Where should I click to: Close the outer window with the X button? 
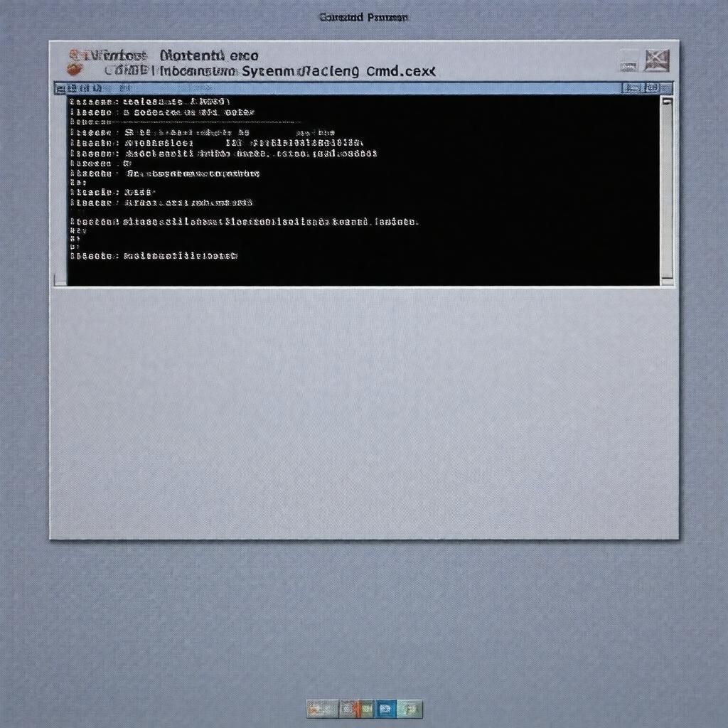point(657,60)
